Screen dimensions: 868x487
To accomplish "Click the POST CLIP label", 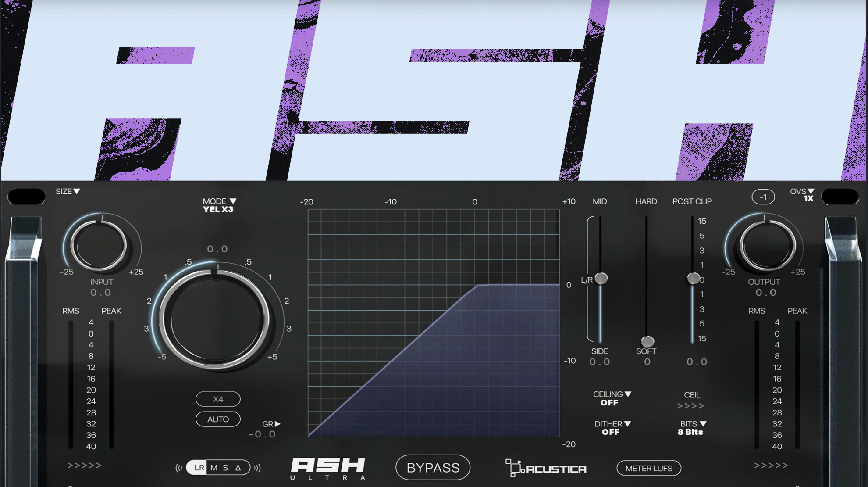I will click(x=692, y=201).
